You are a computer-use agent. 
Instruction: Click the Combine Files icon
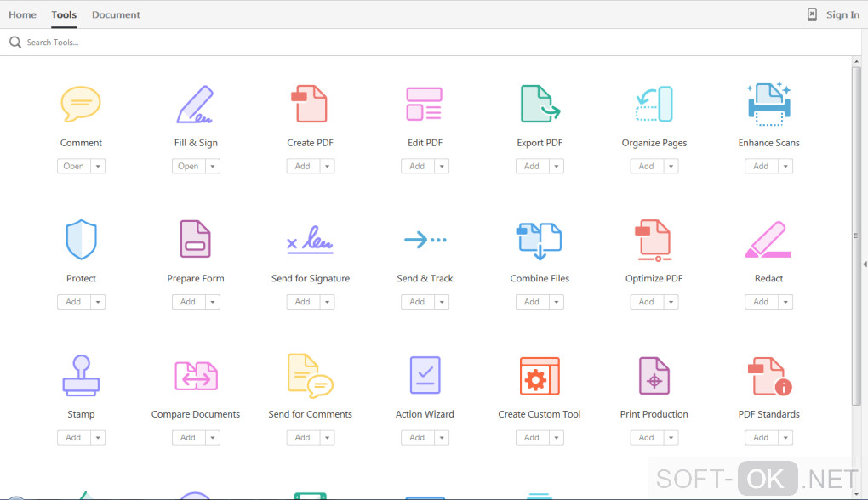[x=540, y=241]
